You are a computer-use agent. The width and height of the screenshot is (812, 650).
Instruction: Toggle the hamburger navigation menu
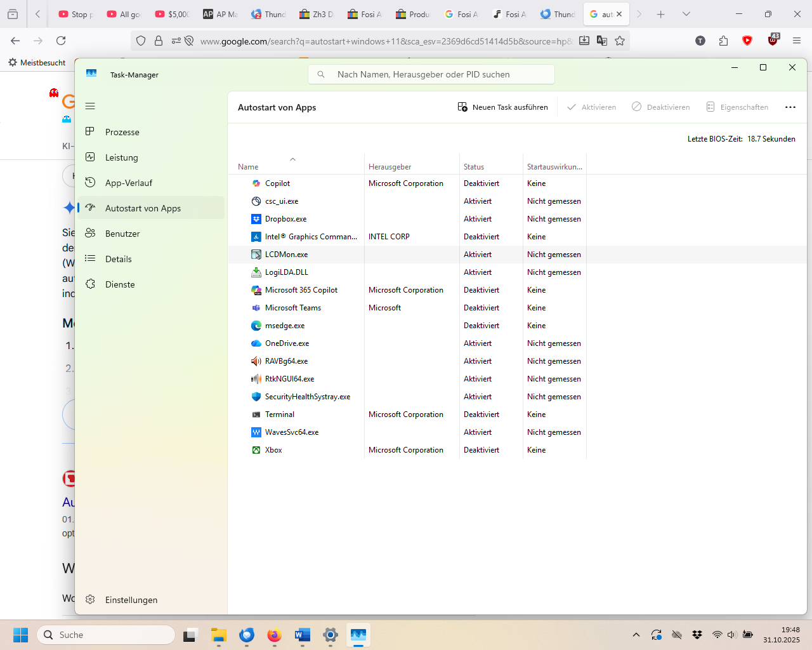coord(90,106)
